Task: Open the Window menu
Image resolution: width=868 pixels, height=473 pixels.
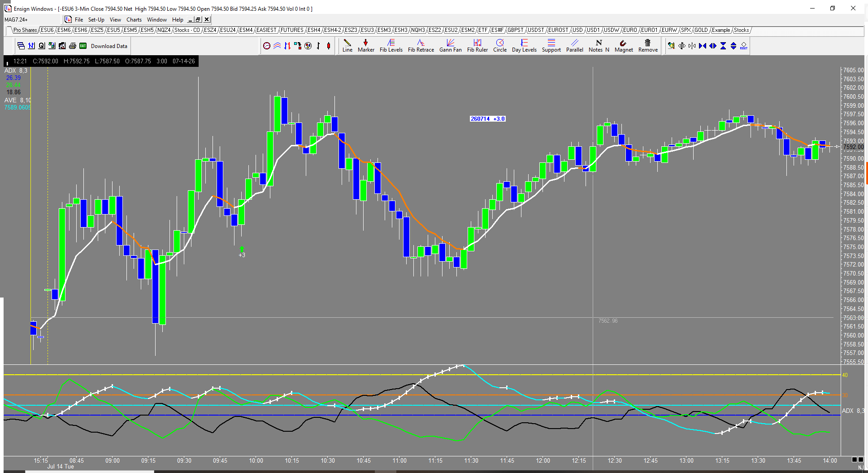Action: [x=157, y=20]
